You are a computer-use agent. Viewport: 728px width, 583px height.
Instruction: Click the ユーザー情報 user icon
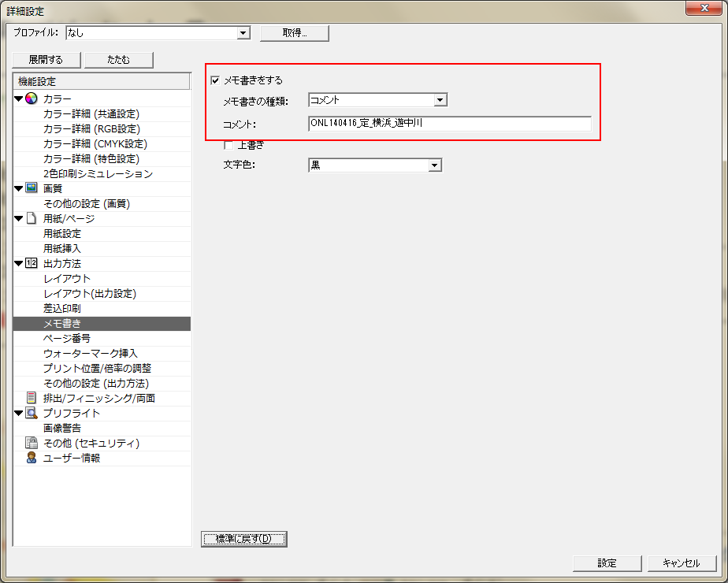point(32,458)
